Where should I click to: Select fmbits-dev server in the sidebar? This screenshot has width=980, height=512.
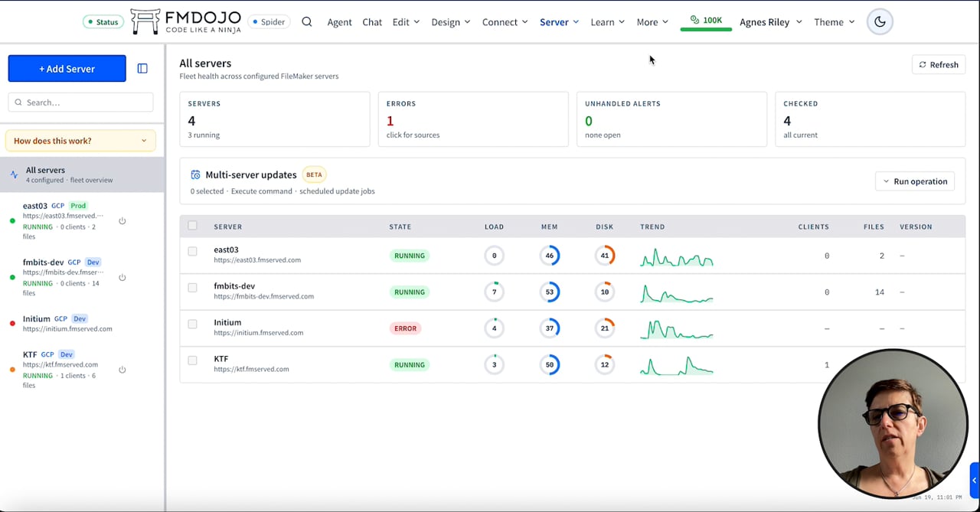(x=82, y=278)
